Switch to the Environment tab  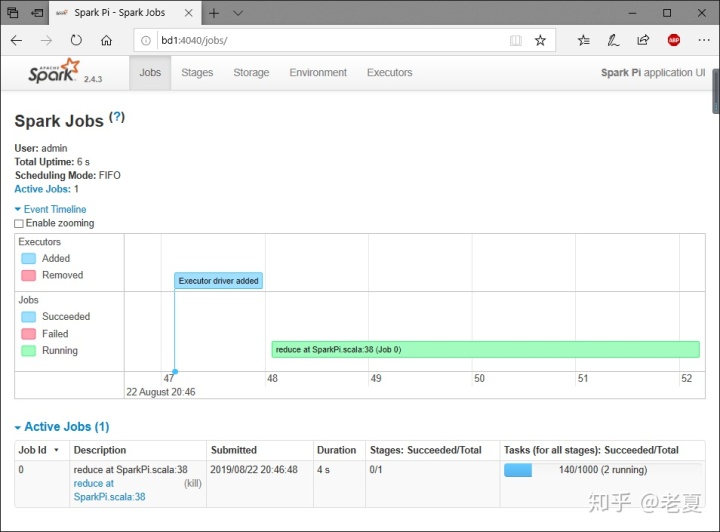pyautogui.click(x=318, y=73)
